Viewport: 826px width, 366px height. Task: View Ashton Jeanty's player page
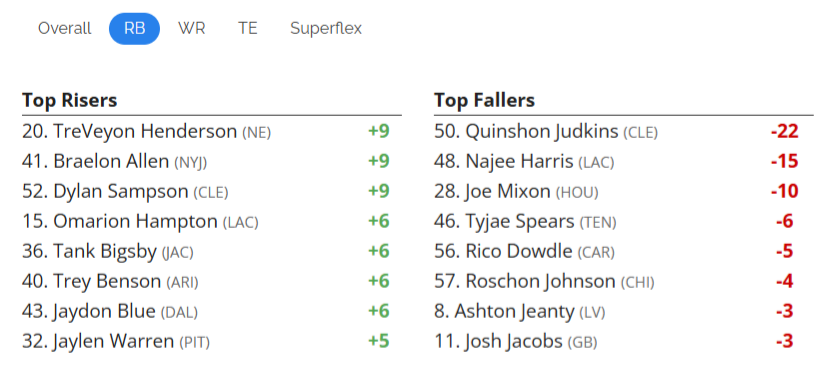coord(514,312)
